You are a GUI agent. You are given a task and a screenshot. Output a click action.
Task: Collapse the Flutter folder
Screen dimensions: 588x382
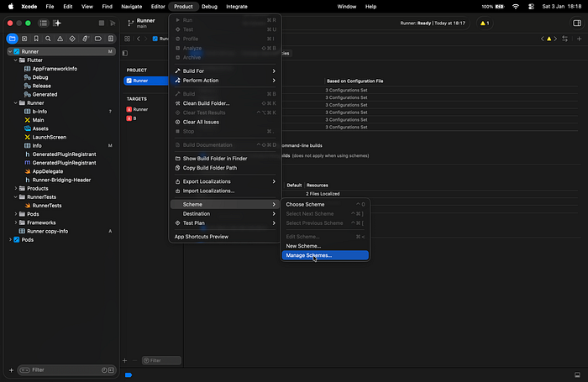coord(16,60)
